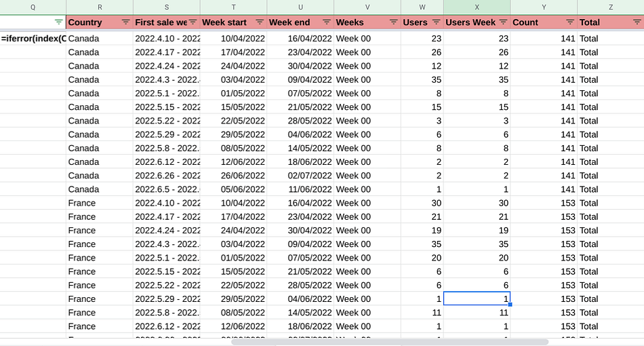644x346 pixels.
Task: Select Week end 28/05/2022 in France row
Action: click(x=300, y=285)
